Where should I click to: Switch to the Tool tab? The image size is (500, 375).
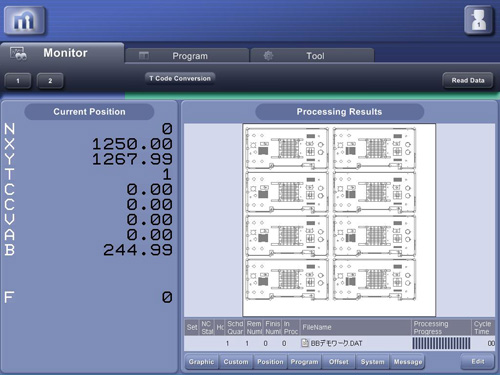point(312,56)
